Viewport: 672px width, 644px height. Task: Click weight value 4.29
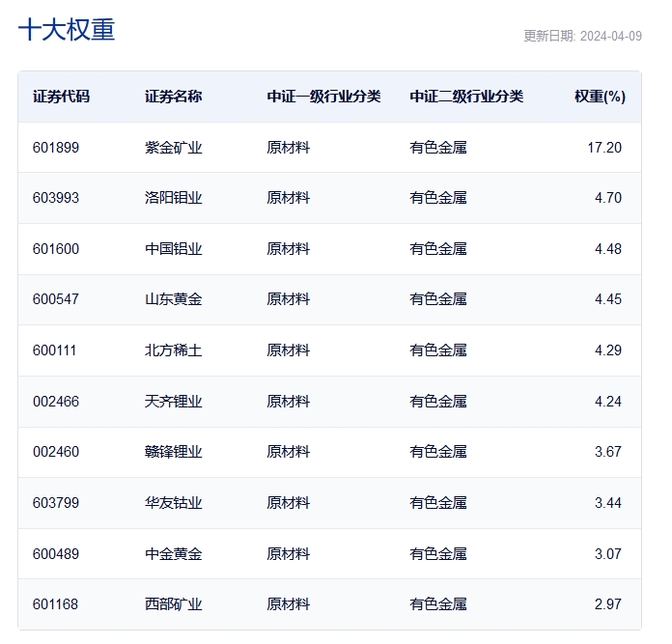pos(608,350)
